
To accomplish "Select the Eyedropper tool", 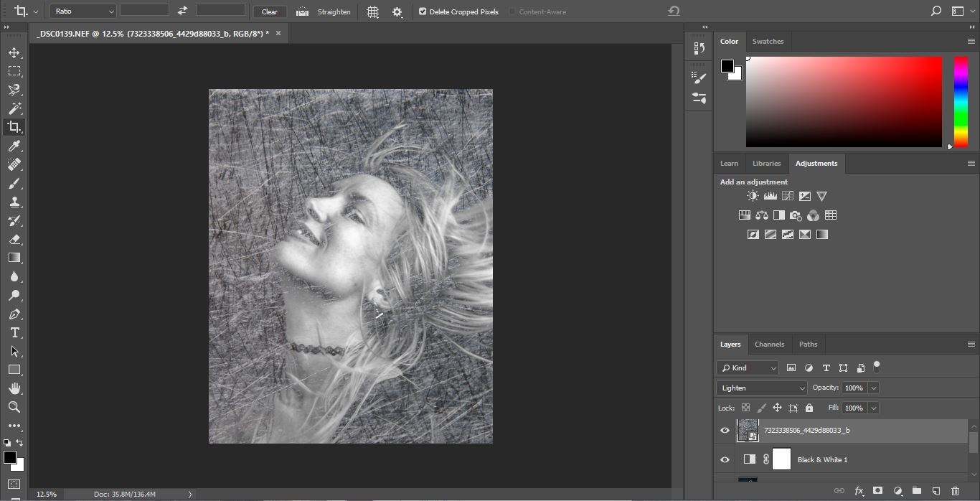I will 14,146.
